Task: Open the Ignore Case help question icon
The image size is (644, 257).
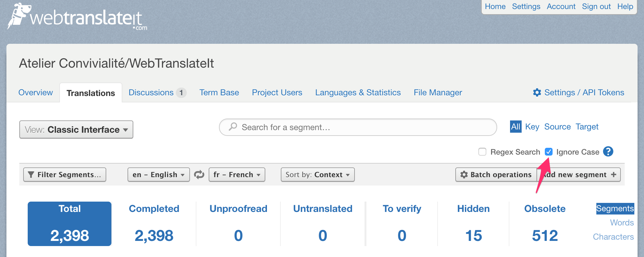Action: pos(608,151)
